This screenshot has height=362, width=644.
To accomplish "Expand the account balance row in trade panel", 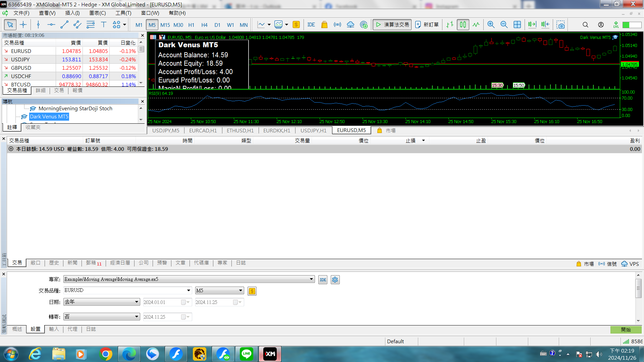I will [x=11, y=149].
